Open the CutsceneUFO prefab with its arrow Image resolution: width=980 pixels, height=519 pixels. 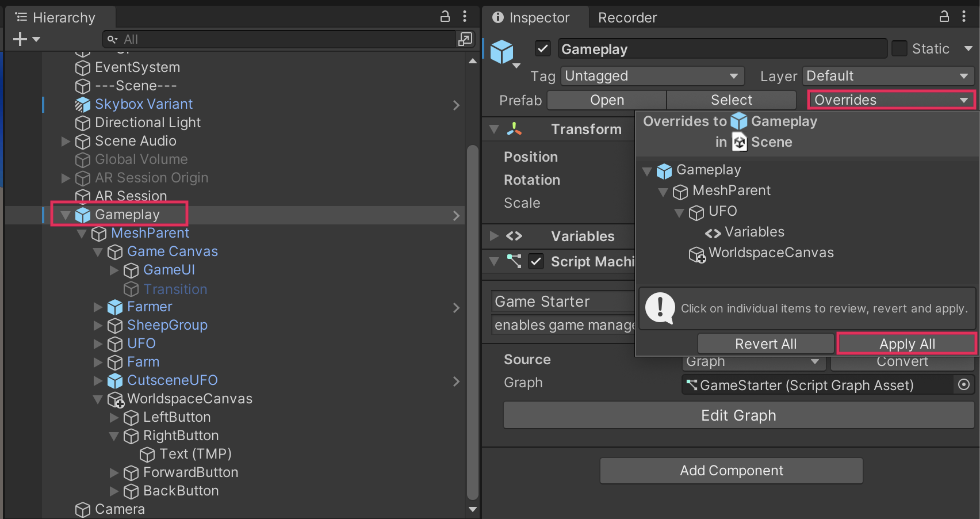(x=456, y=381)
